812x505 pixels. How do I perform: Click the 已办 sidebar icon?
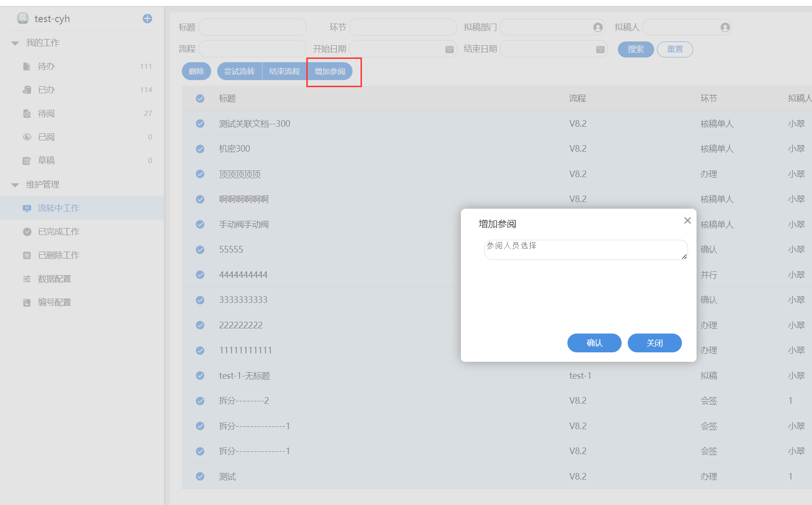(x=27, y=90)
